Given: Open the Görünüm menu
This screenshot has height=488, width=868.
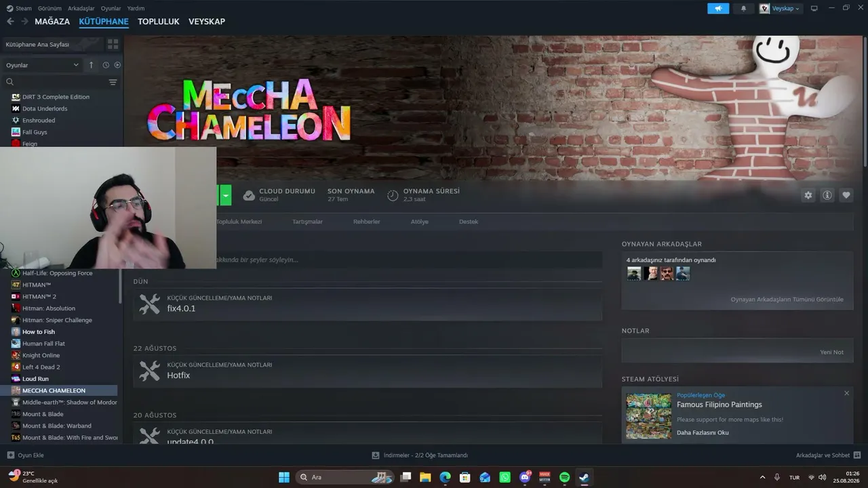Looking at the screenshot, I should (x=50, y=8).
